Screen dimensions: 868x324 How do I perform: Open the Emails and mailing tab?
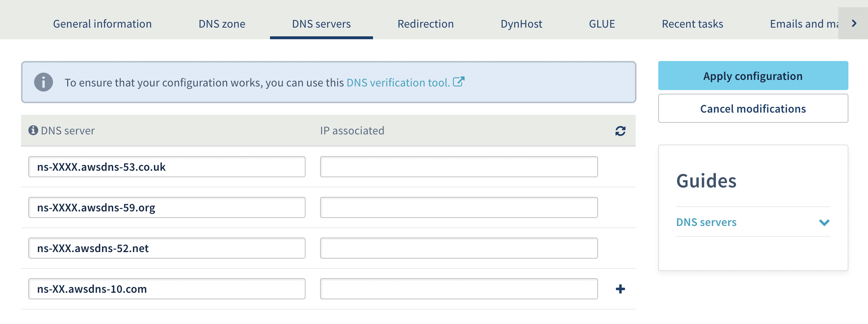pos(804,24)
